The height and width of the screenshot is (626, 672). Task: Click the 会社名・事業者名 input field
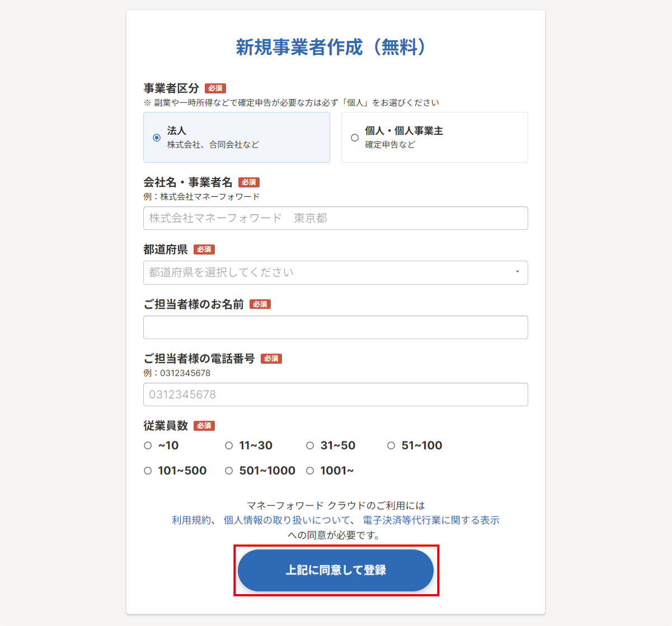(336, 218)
